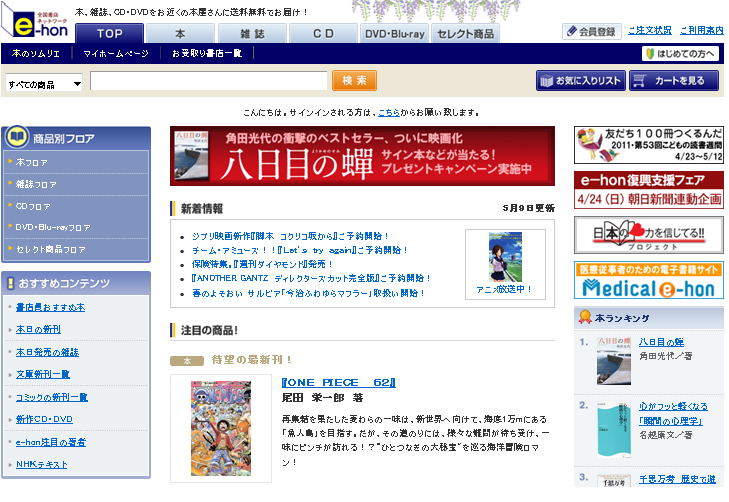Click the 友だち100冊つくるんだ banner
The width and height of the screenshot is (729, 502).
point(649,145)
